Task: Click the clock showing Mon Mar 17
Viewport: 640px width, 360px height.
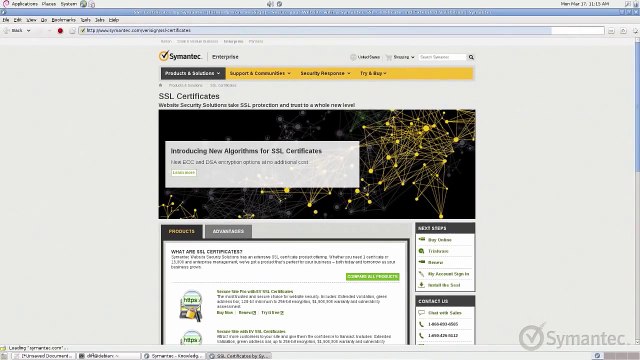Action: [x=585, y=4]
